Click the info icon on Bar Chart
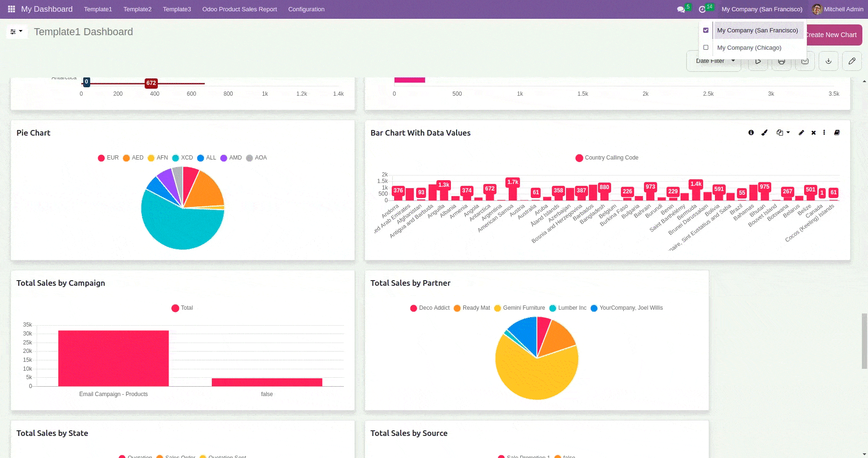The image size is (868, 458). pyautogui.click(x=751, y=133)
